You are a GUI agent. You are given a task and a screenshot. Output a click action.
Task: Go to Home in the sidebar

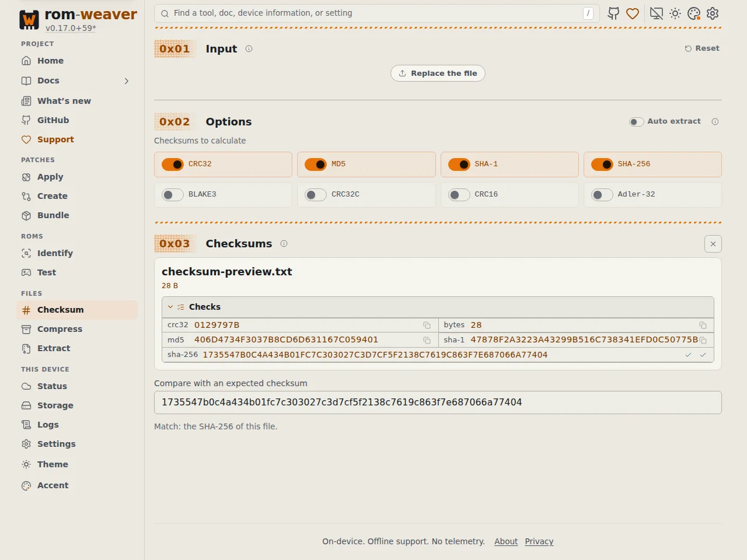(x=77, y=61)
